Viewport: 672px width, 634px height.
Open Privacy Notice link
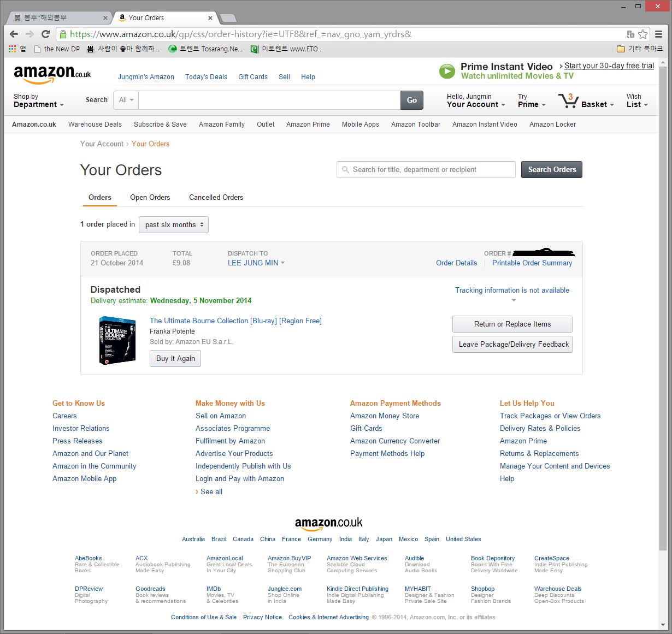click(x=262, y=617)
